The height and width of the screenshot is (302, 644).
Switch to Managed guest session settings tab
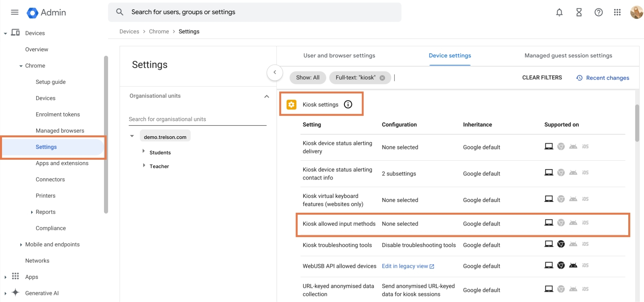(568, 56)
